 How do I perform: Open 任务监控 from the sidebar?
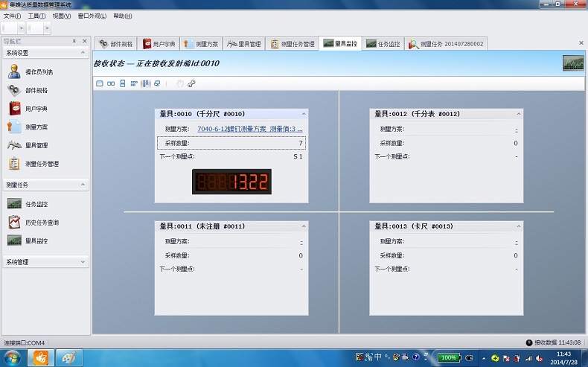click(x=36, y=204)
